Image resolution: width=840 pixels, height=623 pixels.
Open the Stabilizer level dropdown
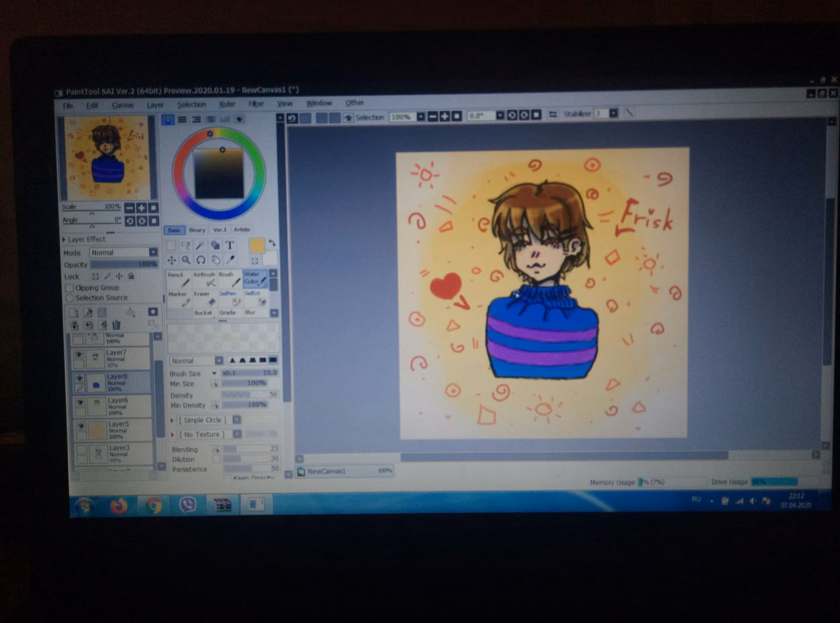pos(613,114)
